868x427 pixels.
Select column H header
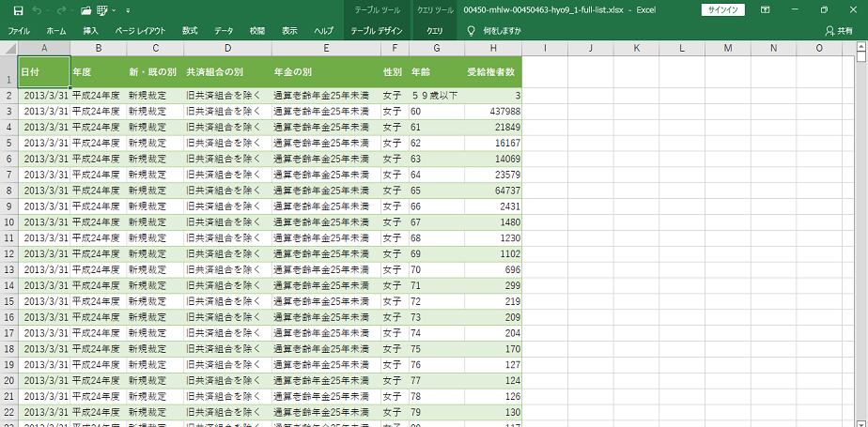(493, 48)
